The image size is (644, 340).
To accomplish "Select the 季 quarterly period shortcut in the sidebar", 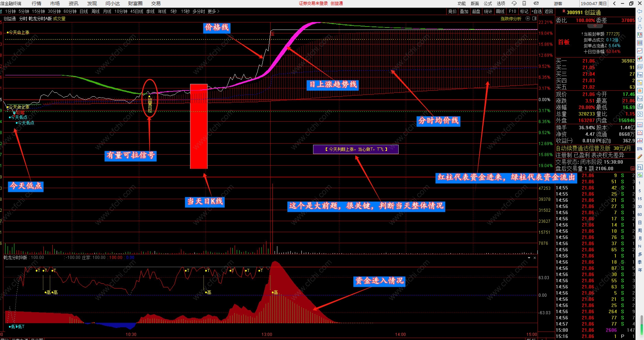I will [640, 262].
